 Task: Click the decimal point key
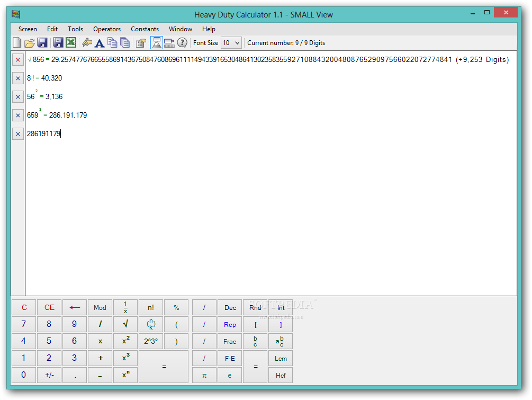[75, 375]
